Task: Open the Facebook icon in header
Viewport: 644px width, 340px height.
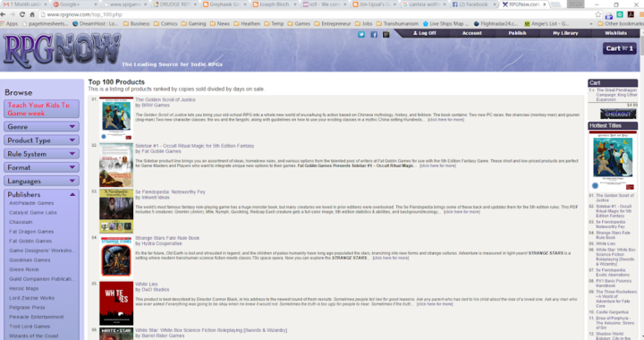Action: pyautogui.click(x=374, y=35)
